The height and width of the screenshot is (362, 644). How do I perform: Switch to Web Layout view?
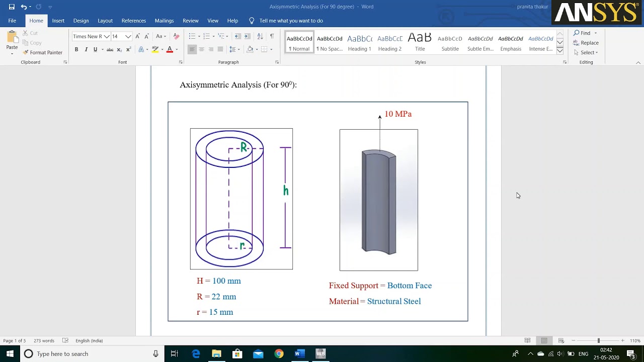(x=561, y=340)
